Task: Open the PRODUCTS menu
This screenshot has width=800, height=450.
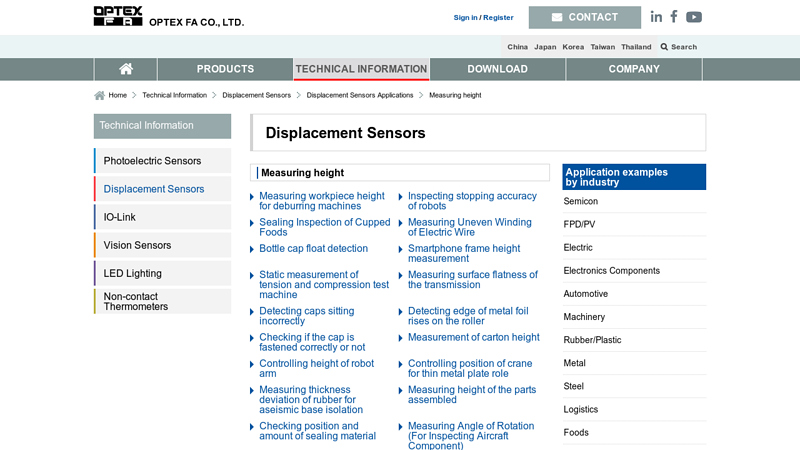Action: click(225, 69)
